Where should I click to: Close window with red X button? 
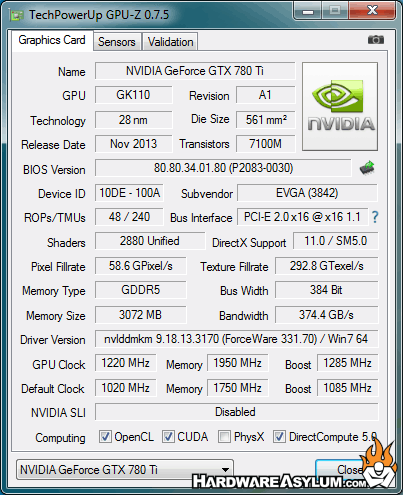pos(372,11)
